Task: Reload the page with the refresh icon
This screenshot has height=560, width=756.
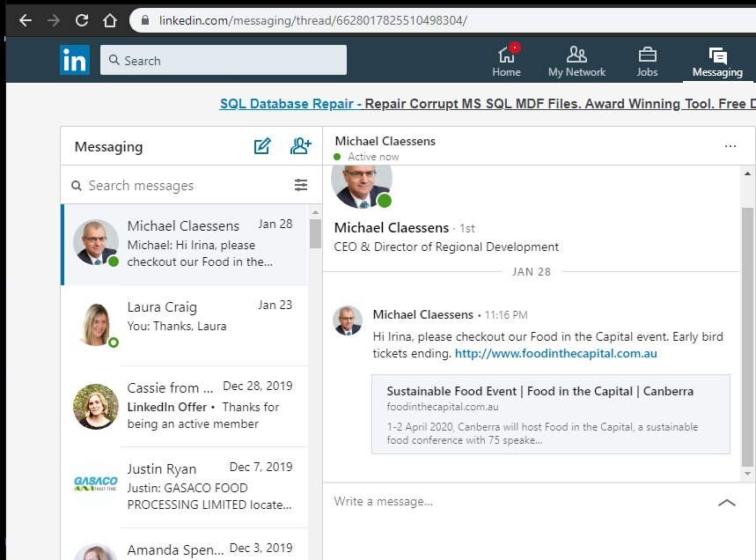Action: 82,20
